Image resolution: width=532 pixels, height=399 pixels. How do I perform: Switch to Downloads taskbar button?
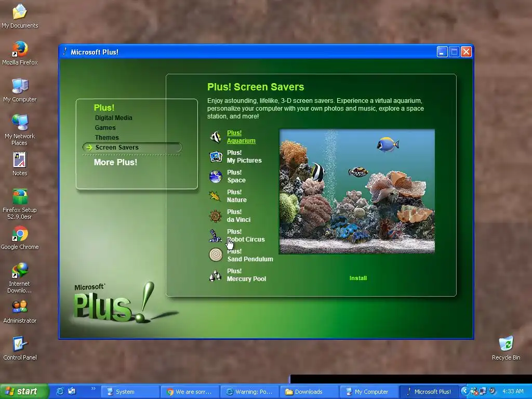(x=309, y=392)
